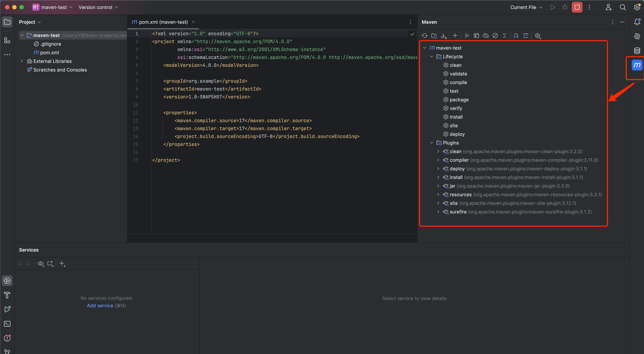Viewport: 644px width, 354px height.
Task: Expand the surefire plugin node
Action: click(438, 212)
